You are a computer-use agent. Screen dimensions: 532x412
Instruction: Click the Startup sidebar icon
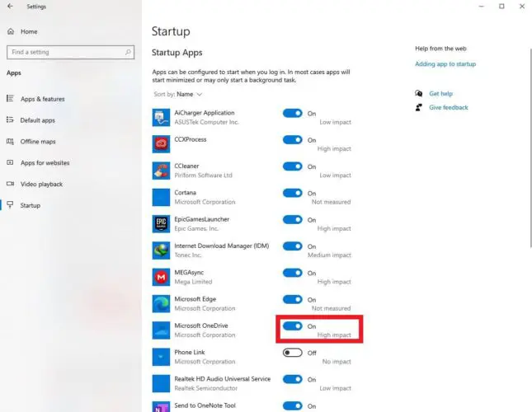tap(10, 205)
